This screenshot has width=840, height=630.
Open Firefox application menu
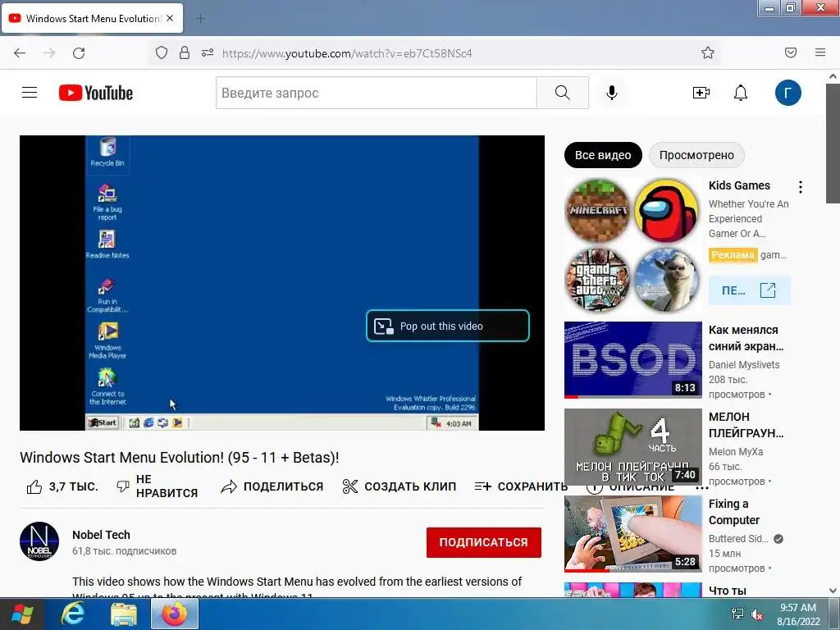[820, 52]
